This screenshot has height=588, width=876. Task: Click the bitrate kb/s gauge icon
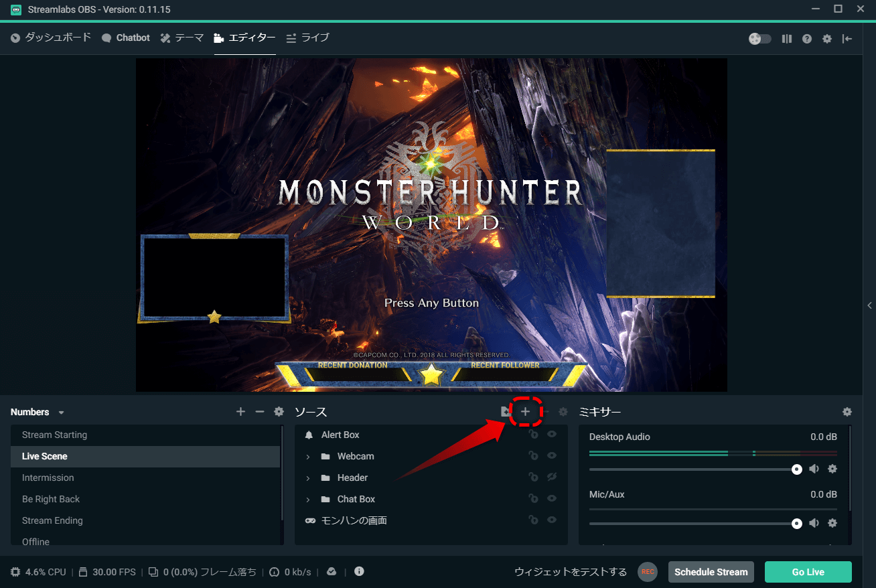(274, 572)
